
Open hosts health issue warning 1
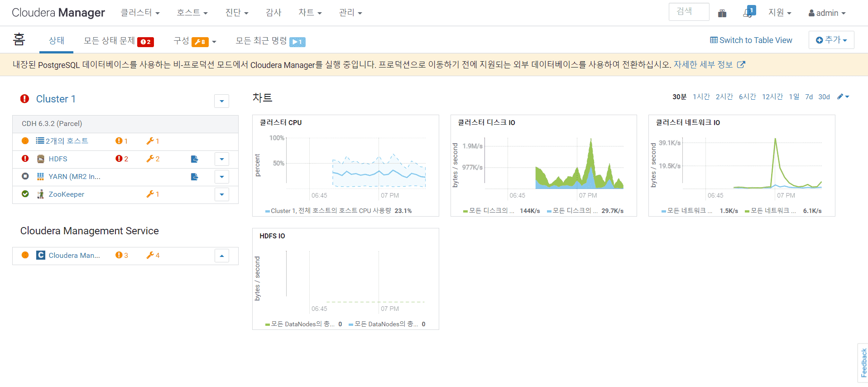coord(121,141)
